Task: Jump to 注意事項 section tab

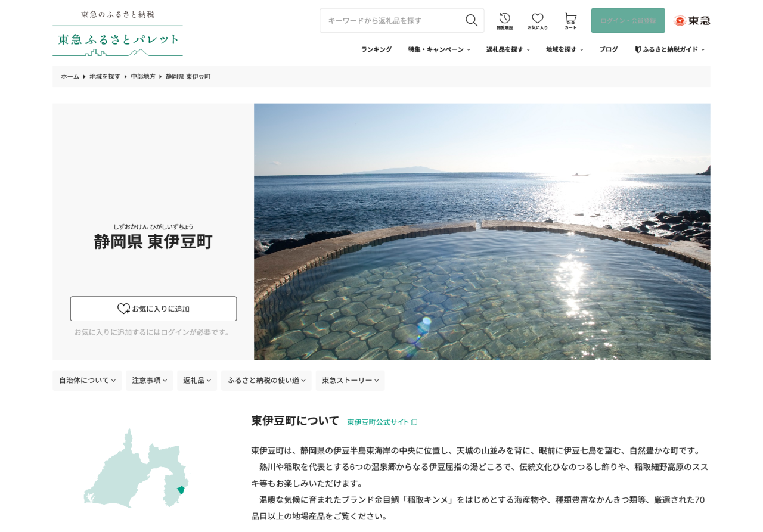Action: point(149,381)
